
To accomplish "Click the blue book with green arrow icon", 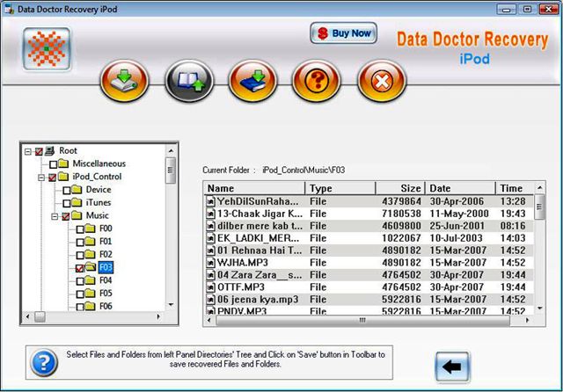I will [x=252, y=81].
